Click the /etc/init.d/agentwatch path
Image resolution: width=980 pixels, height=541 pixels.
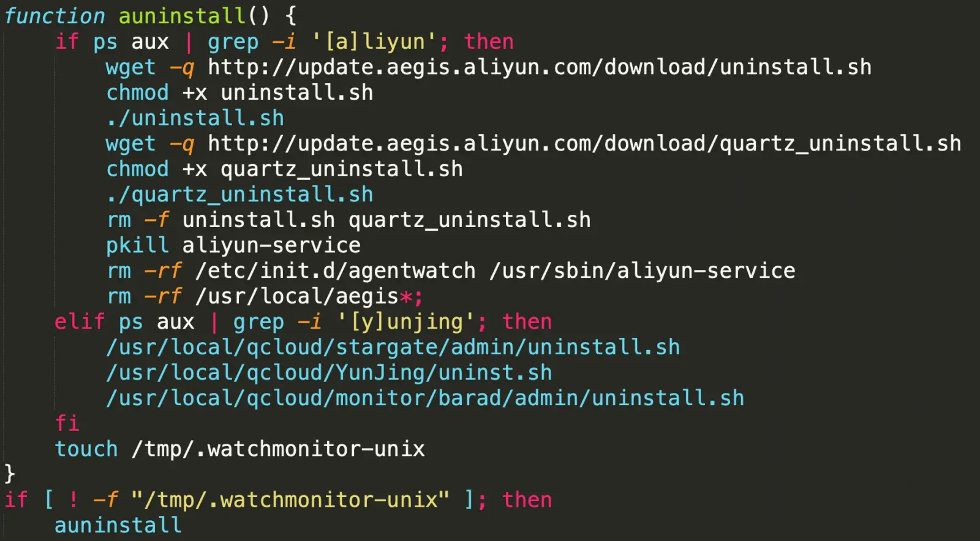tap(336, 270)
